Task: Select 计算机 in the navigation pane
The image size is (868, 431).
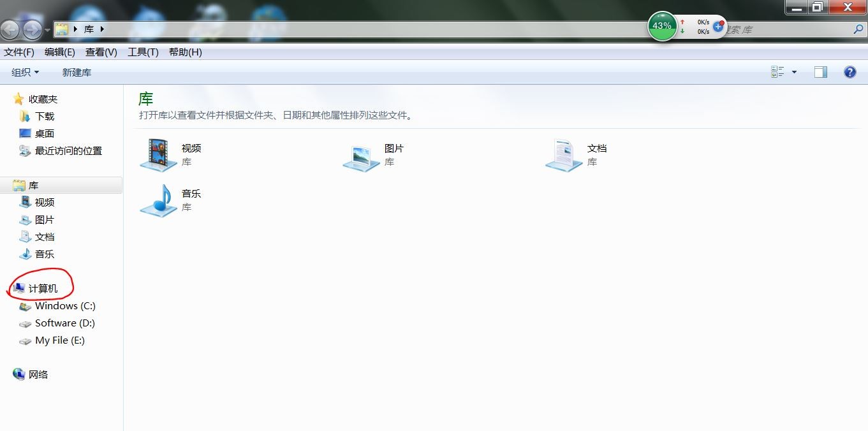Action: (x=43, y=289)
